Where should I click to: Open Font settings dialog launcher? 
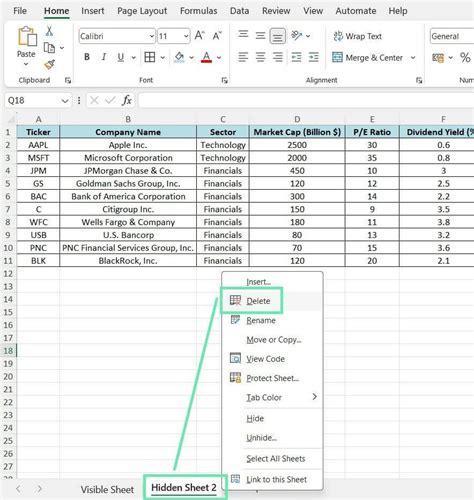(225, 80)
